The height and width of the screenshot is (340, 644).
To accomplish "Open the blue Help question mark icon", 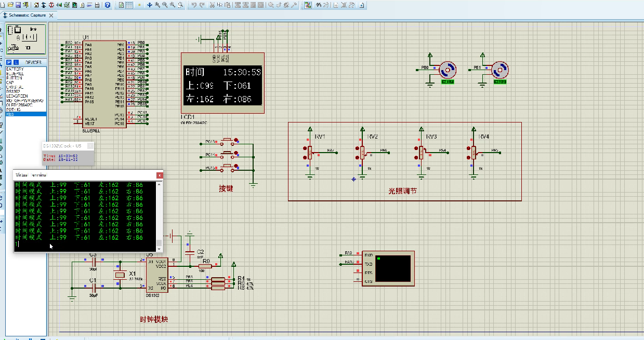I will [108, 5].
